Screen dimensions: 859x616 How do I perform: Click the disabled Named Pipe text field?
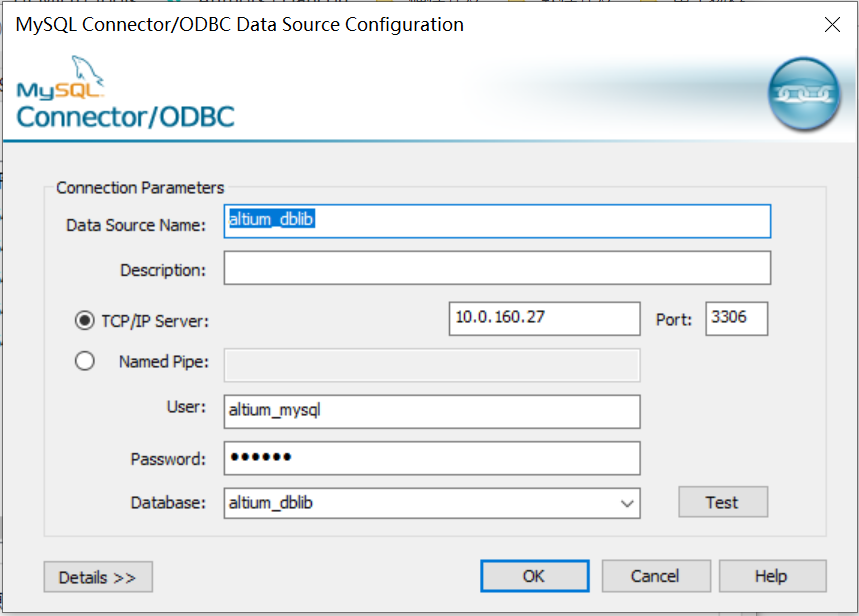432,365
